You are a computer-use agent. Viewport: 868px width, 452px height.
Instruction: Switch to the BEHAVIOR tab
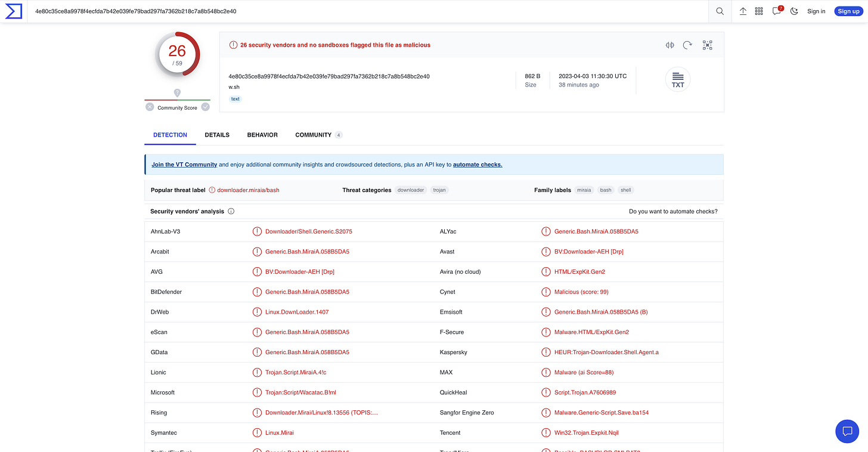click(x=262, y=135)
